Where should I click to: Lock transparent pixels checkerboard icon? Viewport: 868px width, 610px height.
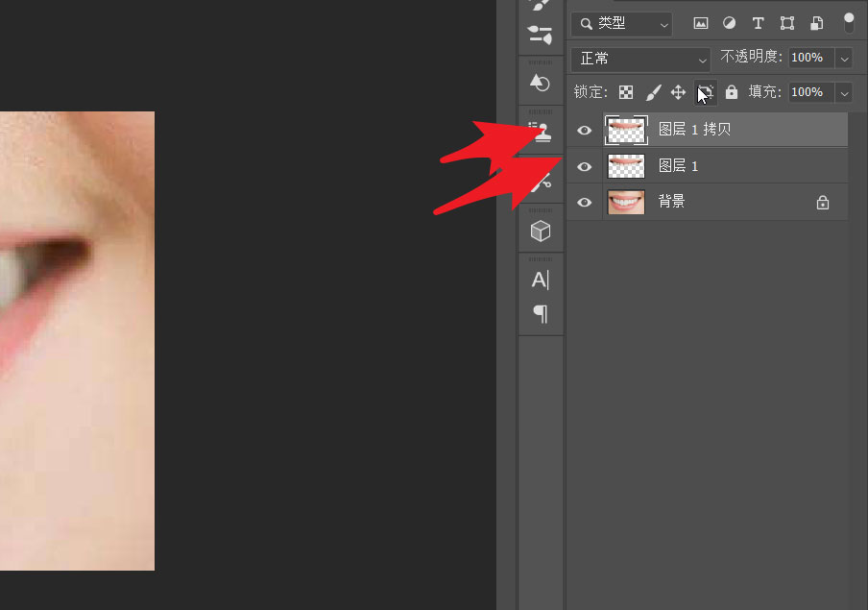626,92
